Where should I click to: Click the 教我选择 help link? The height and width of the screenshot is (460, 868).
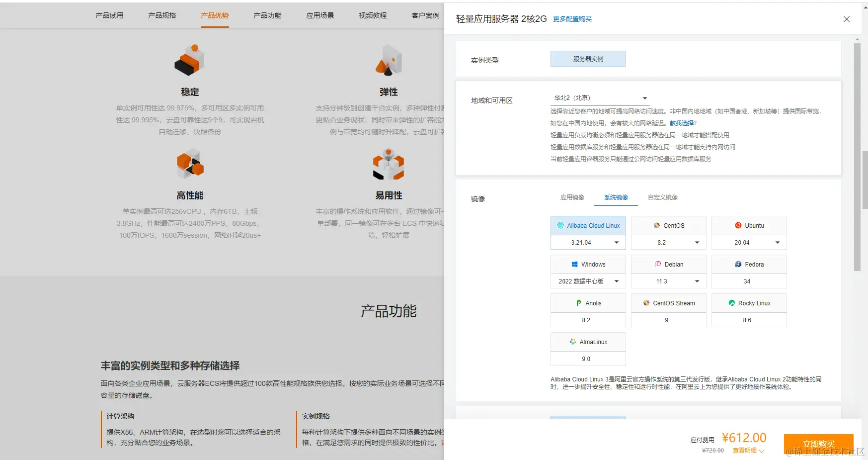click(682, 123)
